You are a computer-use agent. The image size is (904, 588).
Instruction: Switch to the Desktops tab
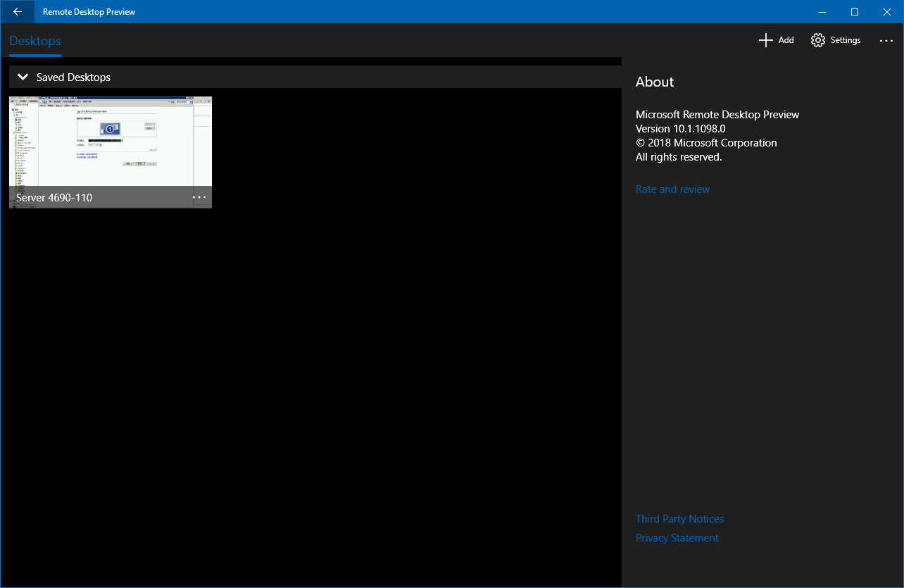tap(35, 41)
